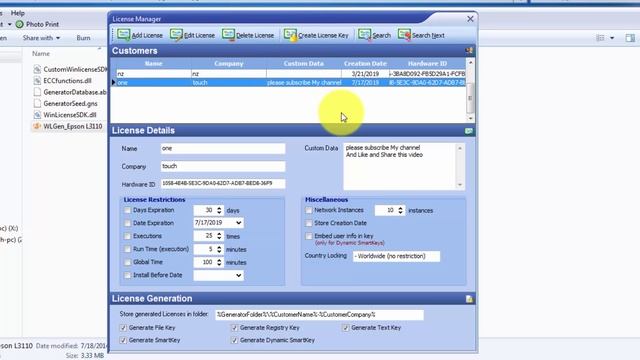The image size is (640, 360).
Task: Select the GeneratorDatabase file in Explorer
Action: point(69,92)
